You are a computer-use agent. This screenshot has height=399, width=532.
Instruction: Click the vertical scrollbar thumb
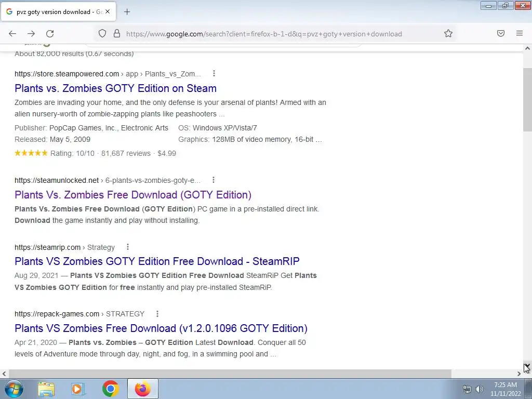[x=527, y=99]
